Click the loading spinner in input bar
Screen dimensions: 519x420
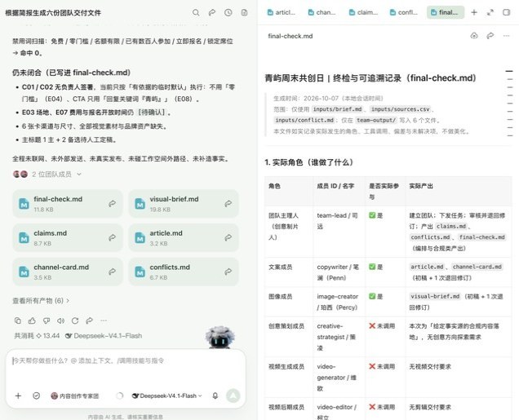[119, 396]
